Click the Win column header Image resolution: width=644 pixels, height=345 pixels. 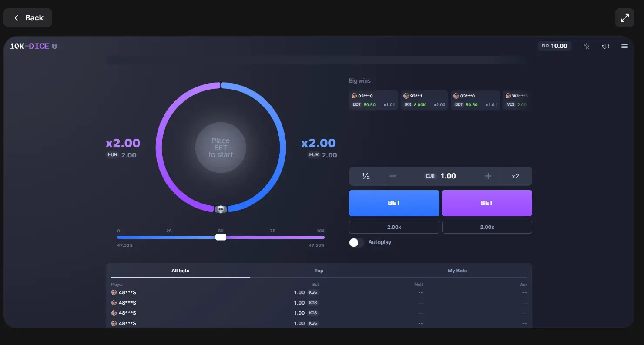pos(523,285)
